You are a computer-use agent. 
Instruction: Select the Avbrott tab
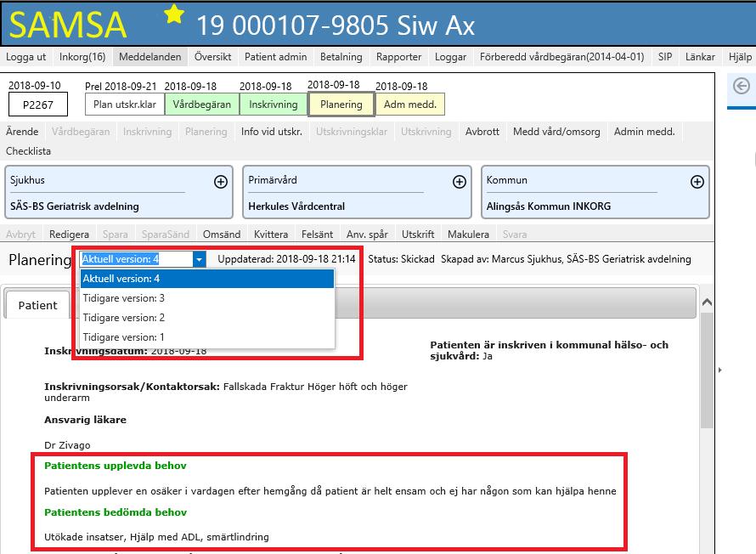pyautogui.click(x=482, y=132)
